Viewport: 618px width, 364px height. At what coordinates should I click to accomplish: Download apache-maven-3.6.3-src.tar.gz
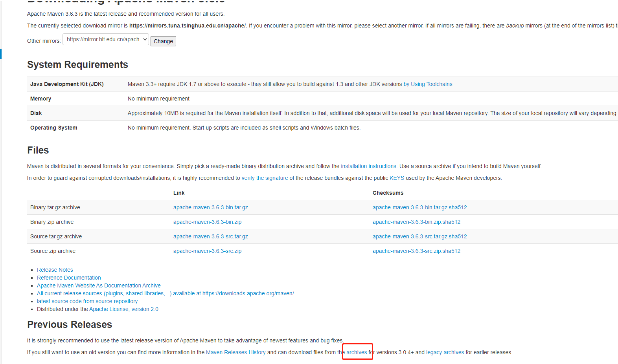coord(211,236)
